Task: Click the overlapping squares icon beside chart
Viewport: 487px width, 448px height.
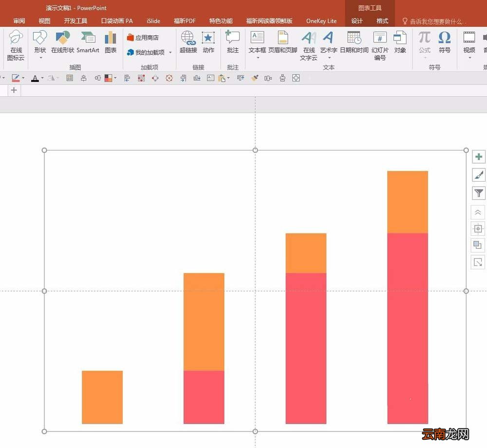Action: pos(478,245)
